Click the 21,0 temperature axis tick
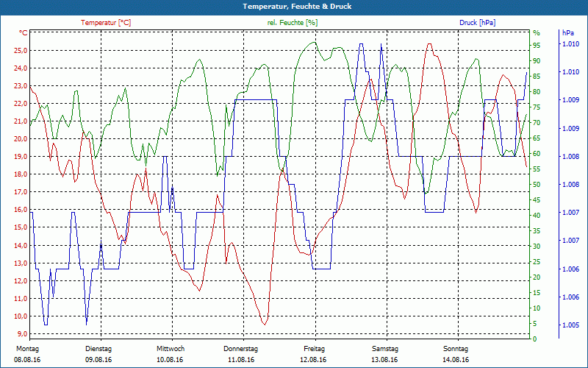 click(21, 121)
